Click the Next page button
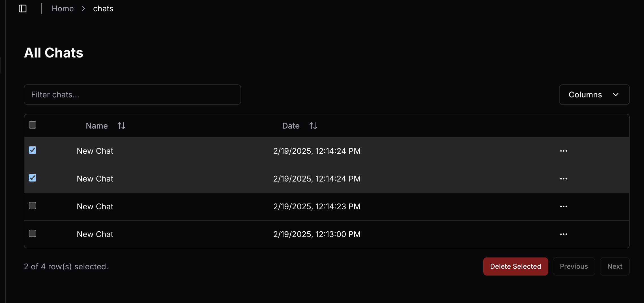The image size is (644, 303). pyautogui.click(x=614, y=266)
